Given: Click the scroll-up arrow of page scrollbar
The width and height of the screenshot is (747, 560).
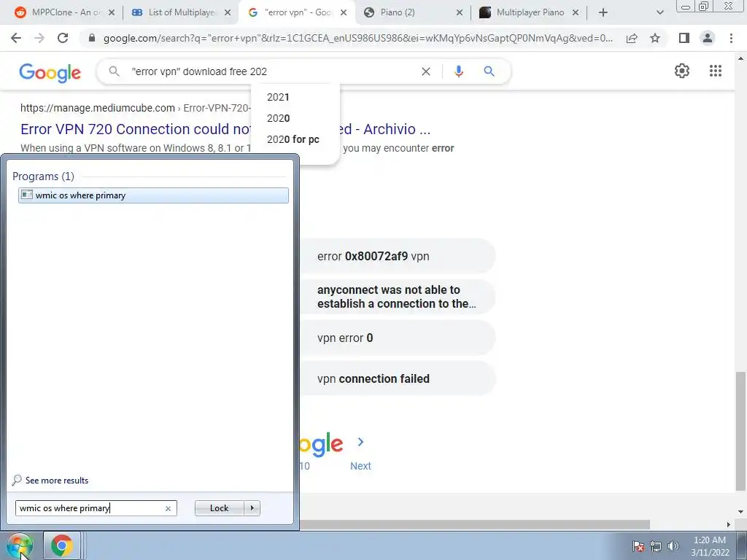Looking at the screenshot, I should click(x=740, y=58).
